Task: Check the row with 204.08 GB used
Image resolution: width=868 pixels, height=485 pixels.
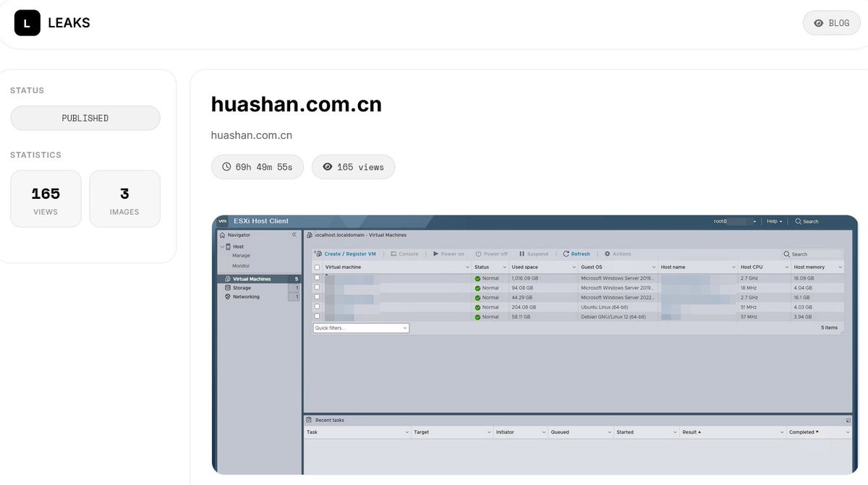Action: pos(317,306)
